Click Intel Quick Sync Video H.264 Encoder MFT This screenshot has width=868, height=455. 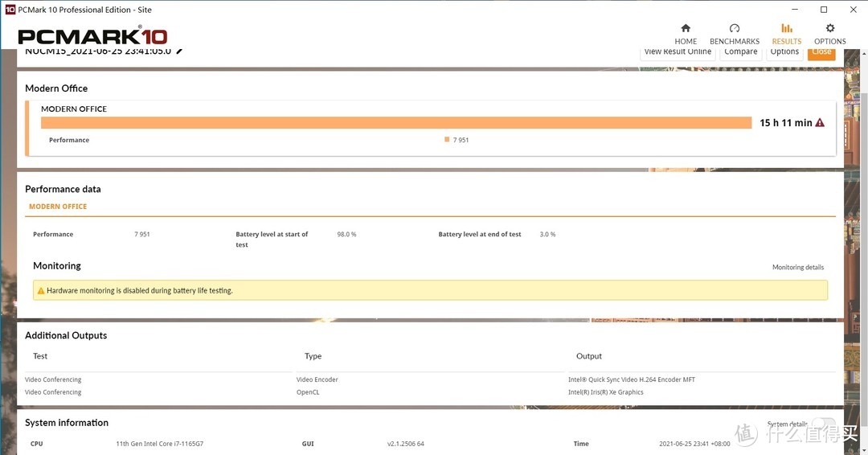click(x=631, y=379)
